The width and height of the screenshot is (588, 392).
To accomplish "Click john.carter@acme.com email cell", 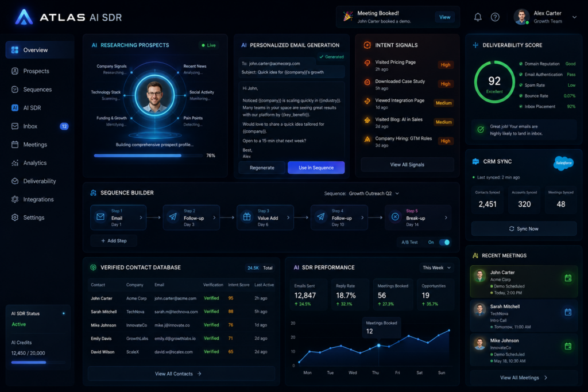I will tap(175, 298).
